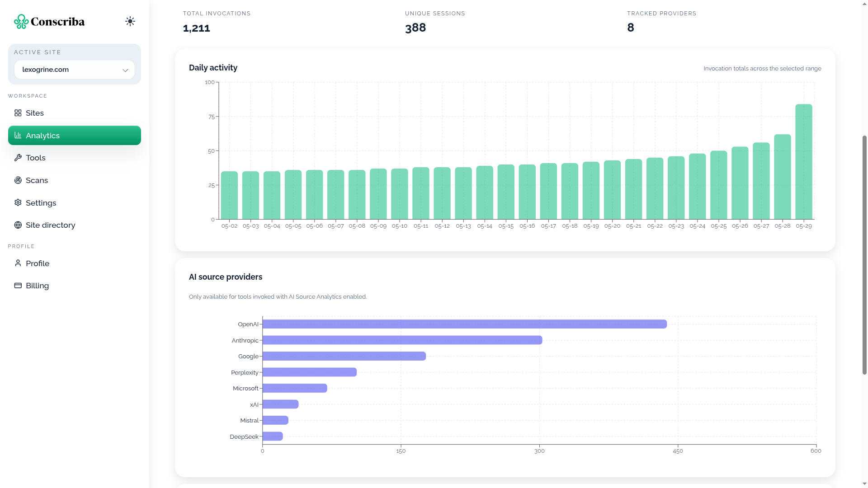868x488 pixels.
Task: Click the Mistral provider bar
Action: click(x=275, y=420)
